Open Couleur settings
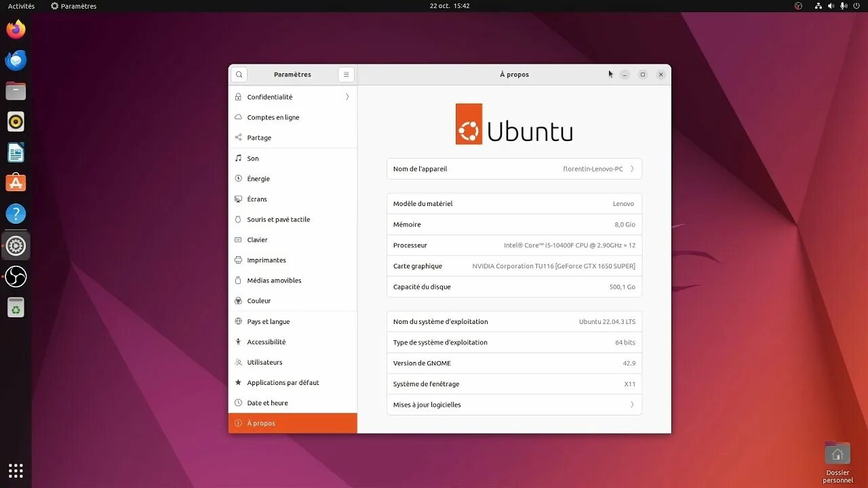The width and height of the screenshot is (868, 488). tap(293, 301)
